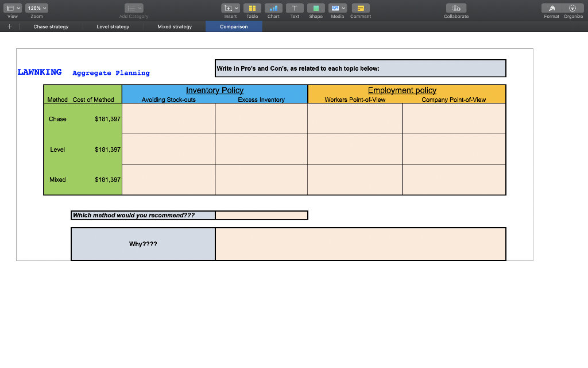Viewport: 588px width, 368px height.
Task: Insert a Shape from the toolbar
Action: pyautogui.click(x=316, y=8)
